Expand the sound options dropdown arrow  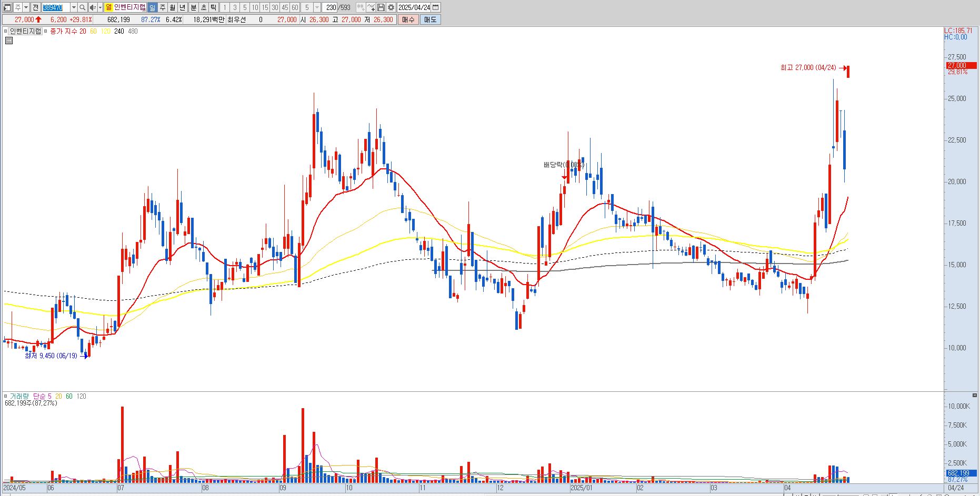pos(100,7)
